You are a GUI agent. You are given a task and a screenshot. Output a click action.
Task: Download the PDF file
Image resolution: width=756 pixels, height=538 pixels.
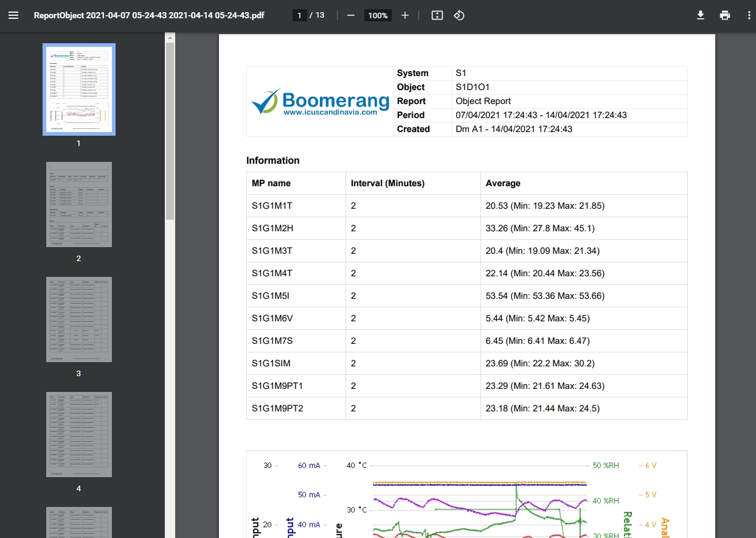(x=701, y=15)
